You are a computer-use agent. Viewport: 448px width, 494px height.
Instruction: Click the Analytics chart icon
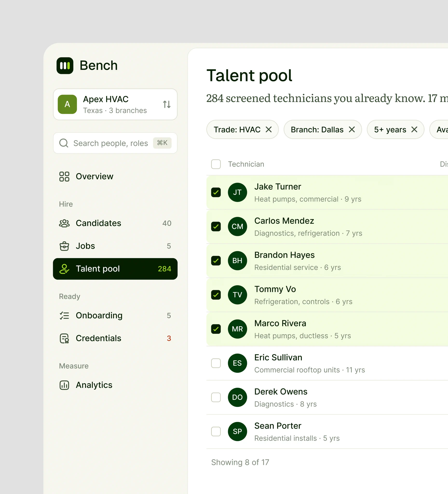[64, 385]
